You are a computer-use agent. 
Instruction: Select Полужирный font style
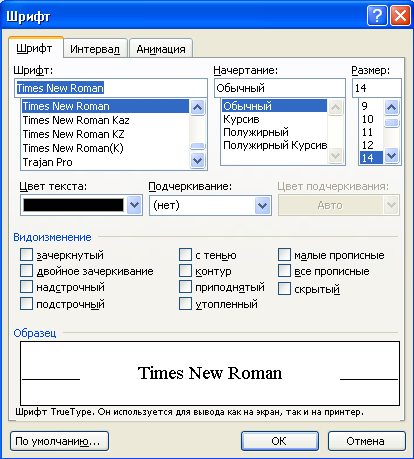[274, 132]
